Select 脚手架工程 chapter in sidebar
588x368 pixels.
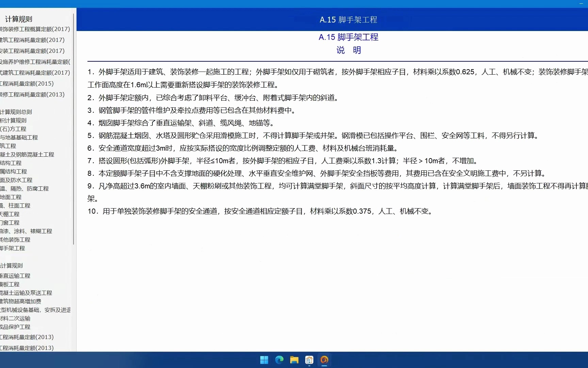pyautogui.click(x=12, y=248)
